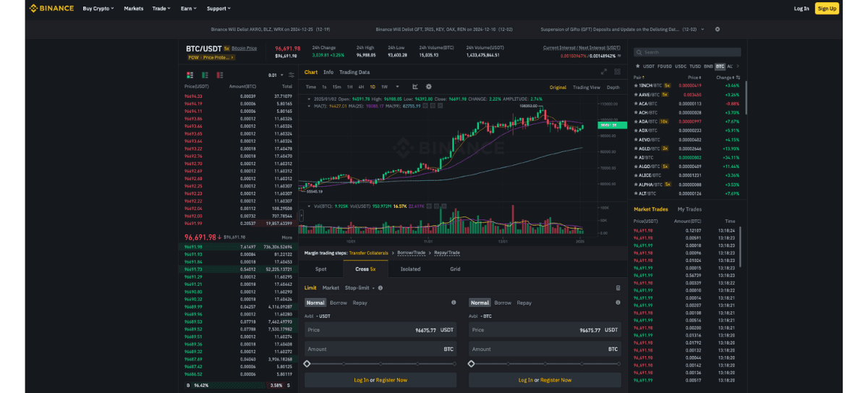868x393 pixels.
Task: Open Trade dropdown menu
Action: [161, 8]
